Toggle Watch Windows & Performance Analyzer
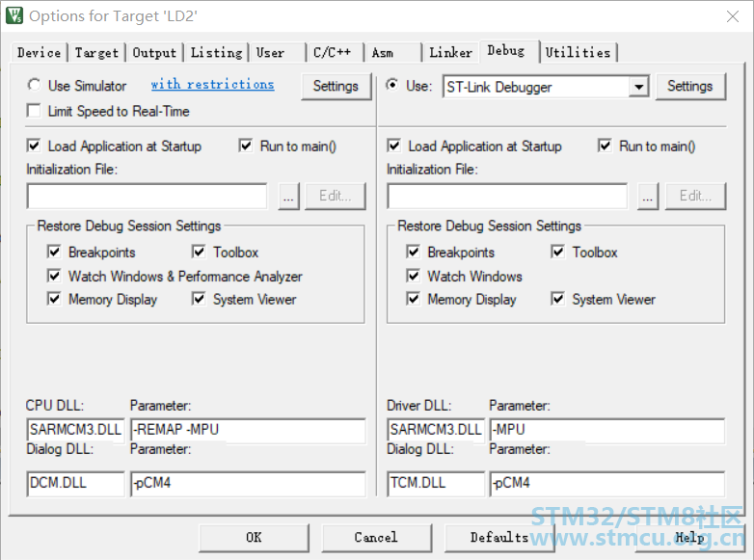 click(x=54, y=276)
